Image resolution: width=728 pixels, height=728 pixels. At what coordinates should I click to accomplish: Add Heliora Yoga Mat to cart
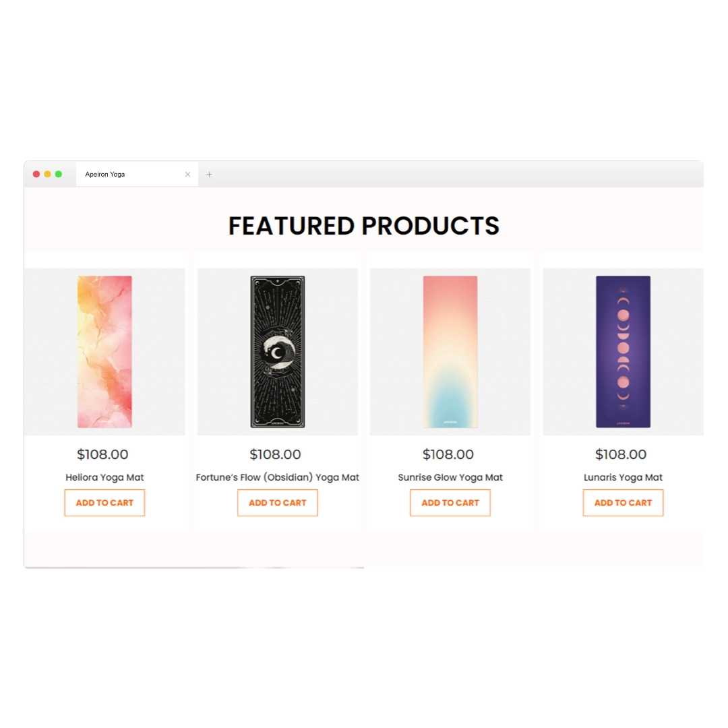(x=104, y=503)
